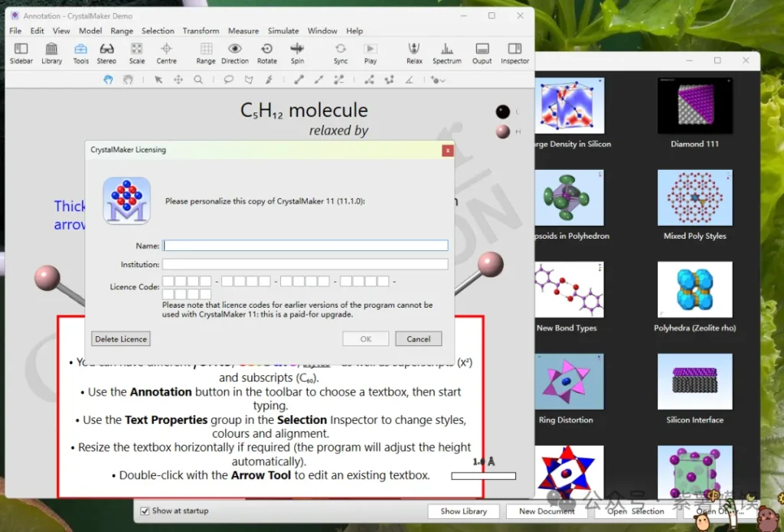Open the Diamond 111 thumbnail
The width and height of the screenshot is (784, 532).
coord(694,106)
